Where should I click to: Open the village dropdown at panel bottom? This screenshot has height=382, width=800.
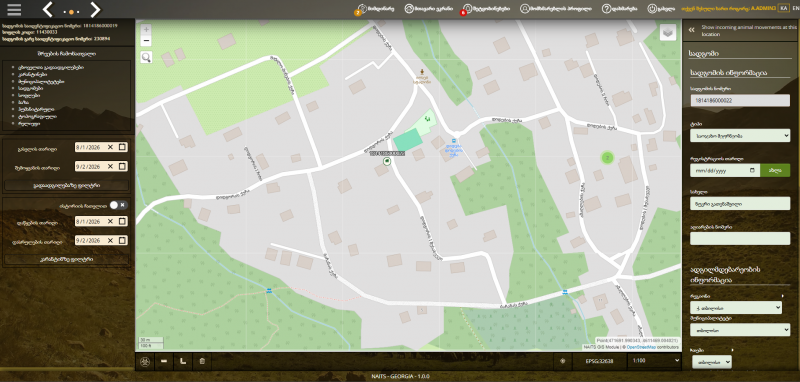pos(712,362)
